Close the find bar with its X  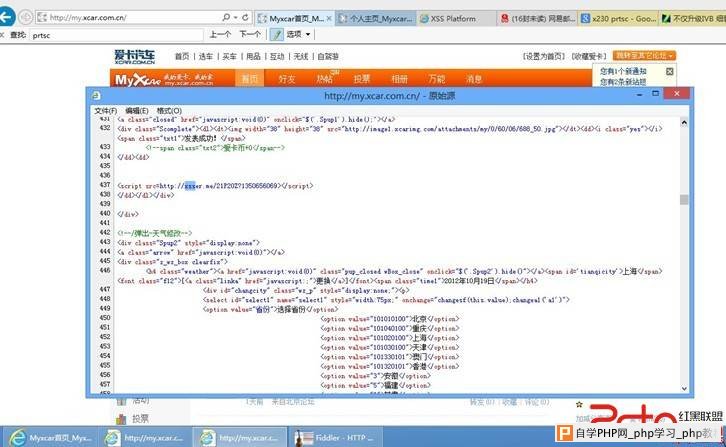coord(2,35)
